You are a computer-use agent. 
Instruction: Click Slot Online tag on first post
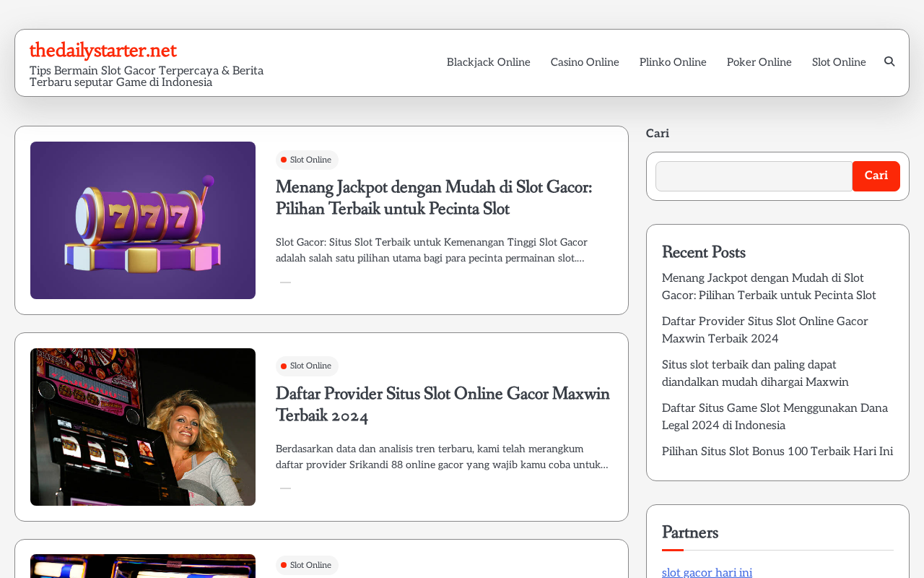pos(307,160)
